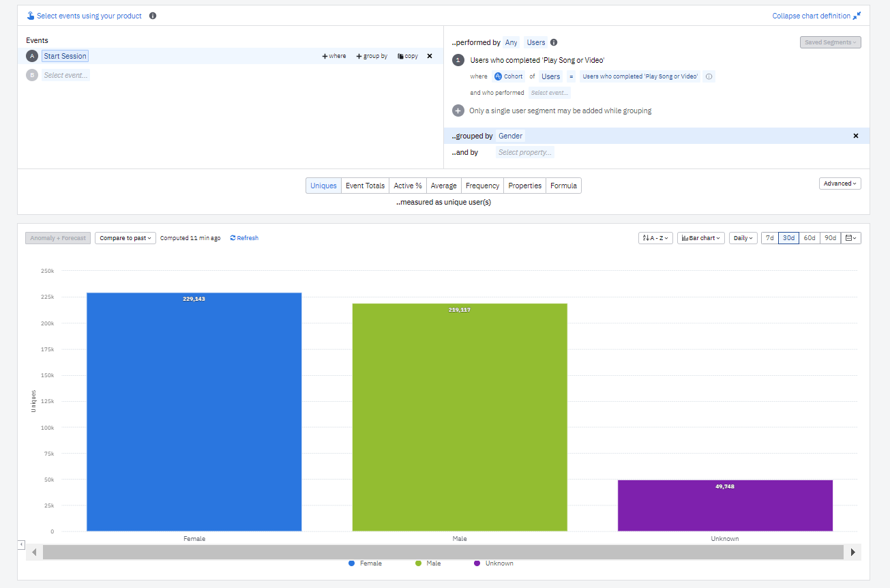
Task: Click the segment number 1 badge
Action: tap(458, 60)
